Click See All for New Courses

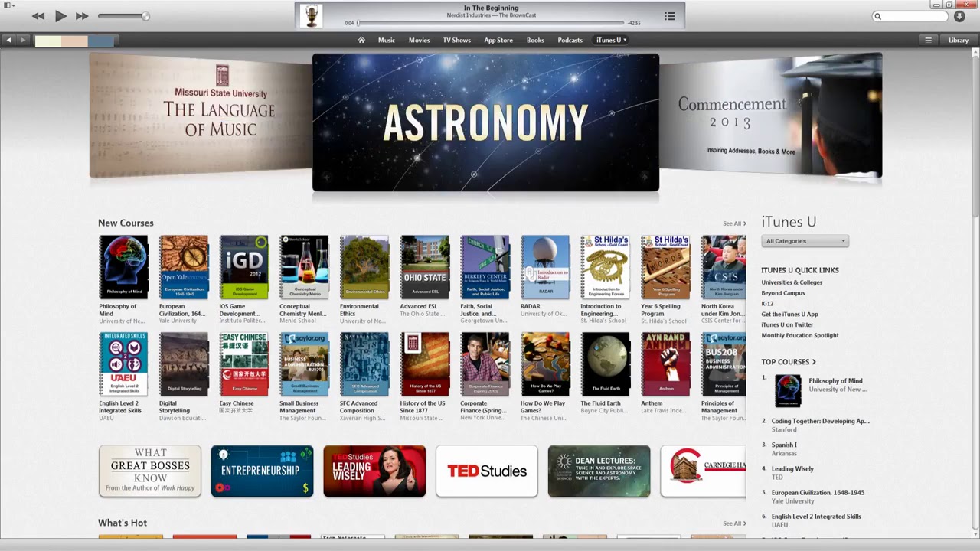coord(734,223)
